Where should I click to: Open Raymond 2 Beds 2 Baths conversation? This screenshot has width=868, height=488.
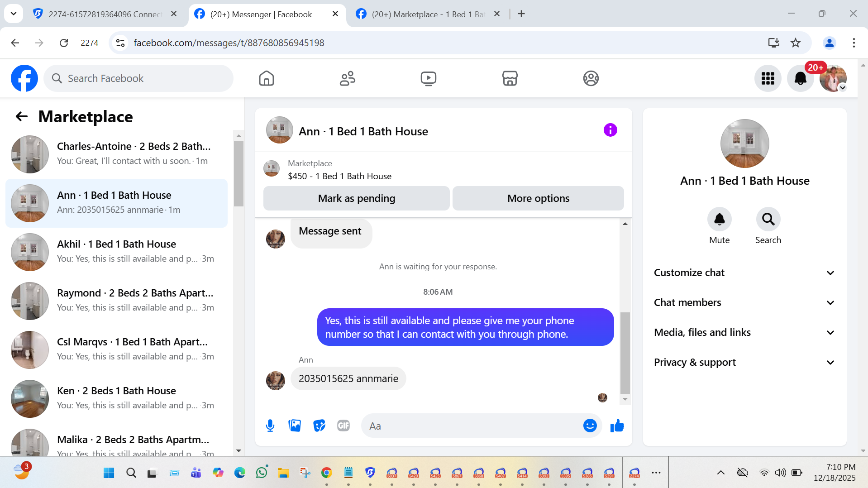pyautogui.click(x=117, y=301)
